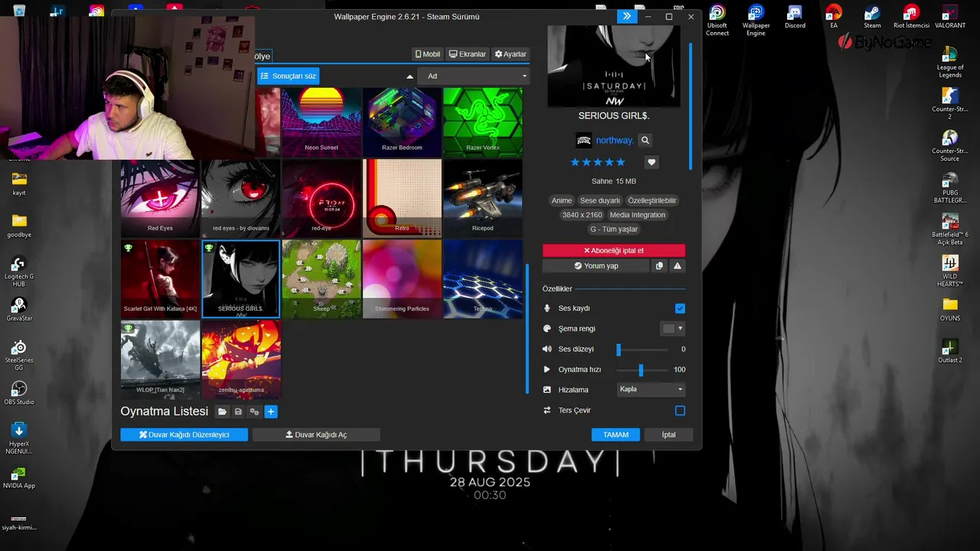
Task: Adjust the Ses düzeyi volume slider
Action: 643,349
